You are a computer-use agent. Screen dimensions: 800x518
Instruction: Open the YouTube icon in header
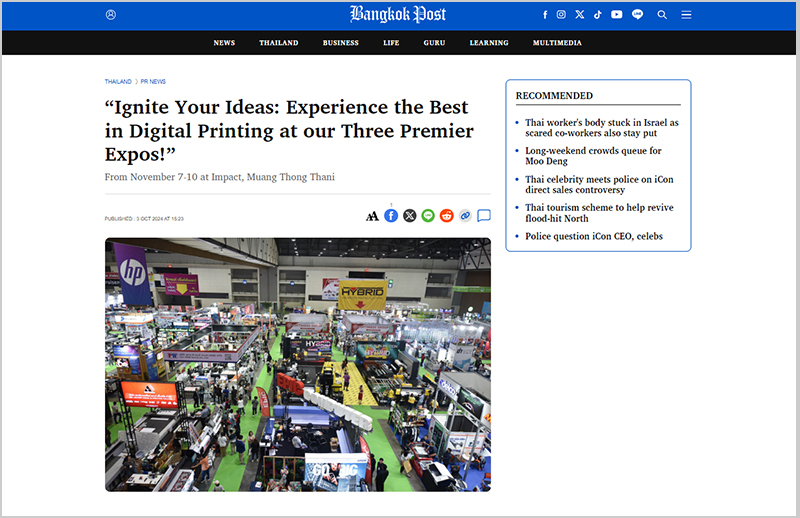617,14
